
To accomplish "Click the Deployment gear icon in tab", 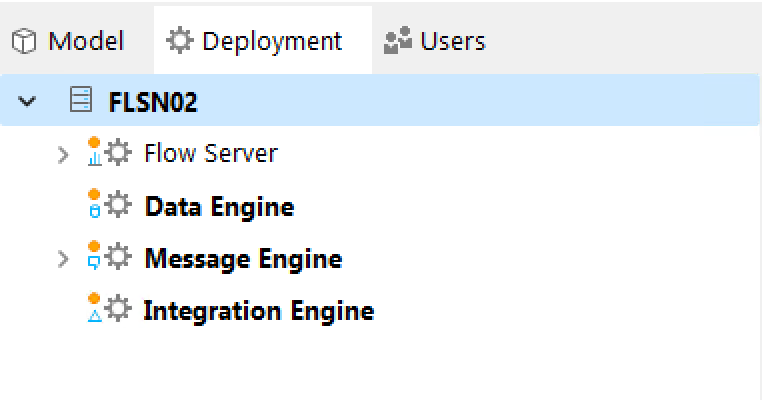I will pos(179,40).
